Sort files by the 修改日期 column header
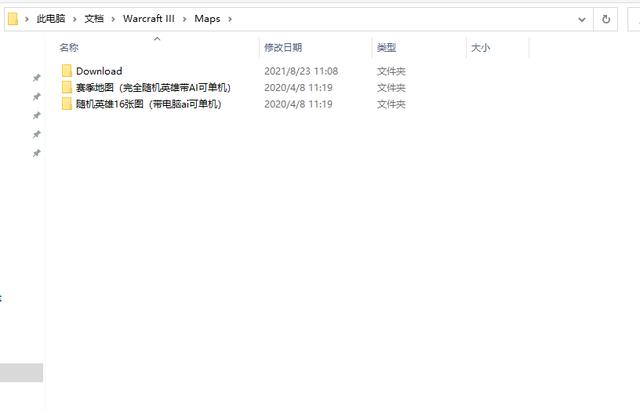This screenshot has width=640, height=412. point(283,48)
